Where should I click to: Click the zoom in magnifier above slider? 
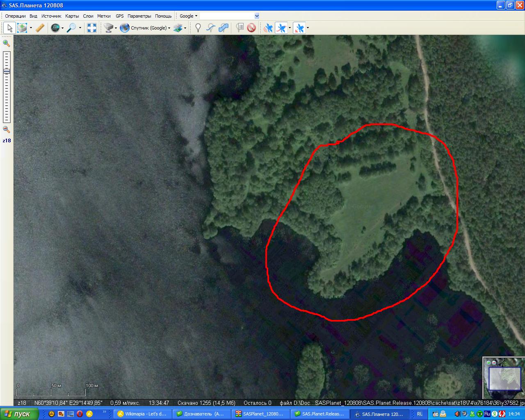(x=7, y=43)
